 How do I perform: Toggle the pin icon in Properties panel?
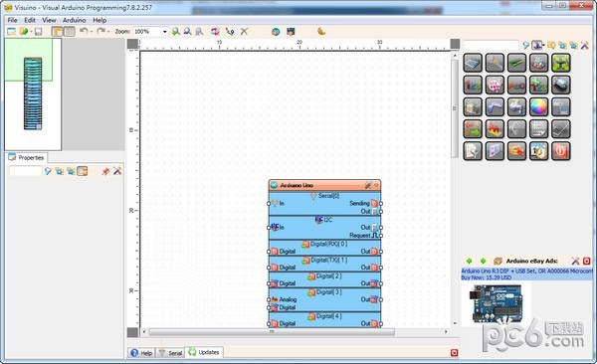105,171
